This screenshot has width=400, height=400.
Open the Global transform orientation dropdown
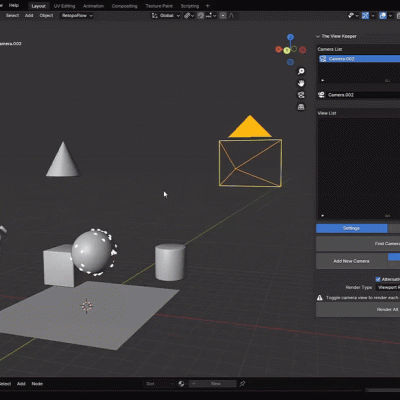[x=166, y=16]
